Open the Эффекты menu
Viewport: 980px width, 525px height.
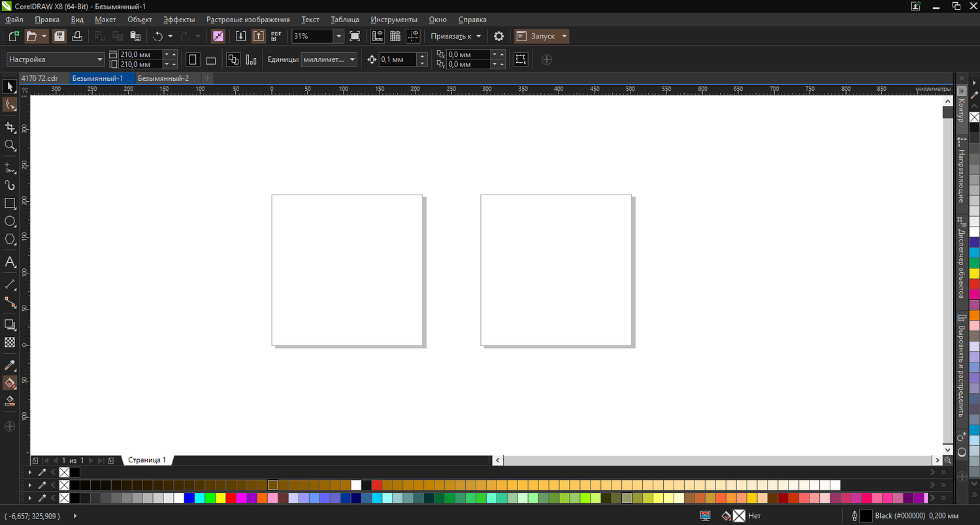coord(178,20)
